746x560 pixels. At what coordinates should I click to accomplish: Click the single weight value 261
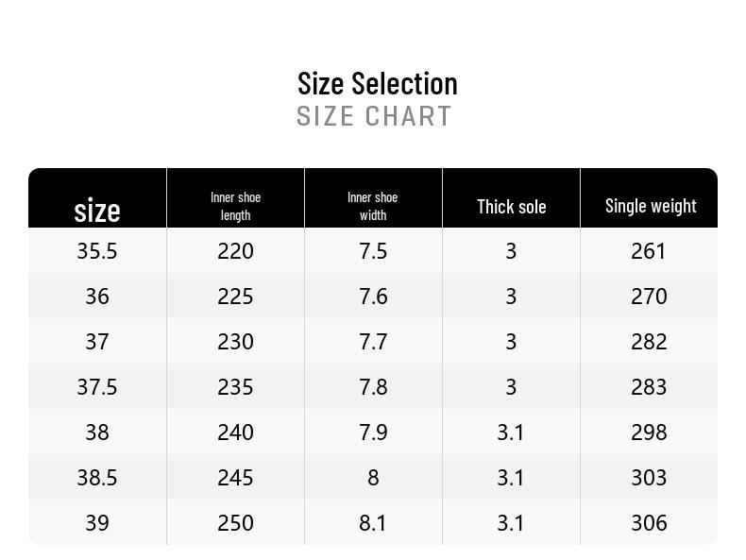[x=649, y=251]
